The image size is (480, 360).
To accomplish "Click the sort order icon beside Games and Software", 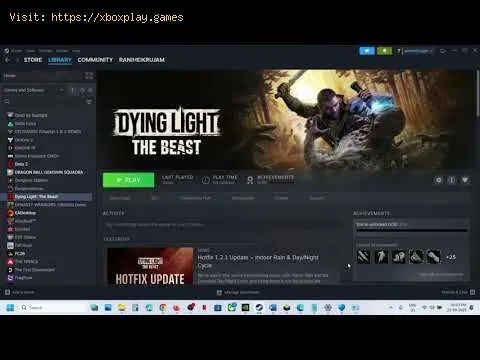I will 73,90.
